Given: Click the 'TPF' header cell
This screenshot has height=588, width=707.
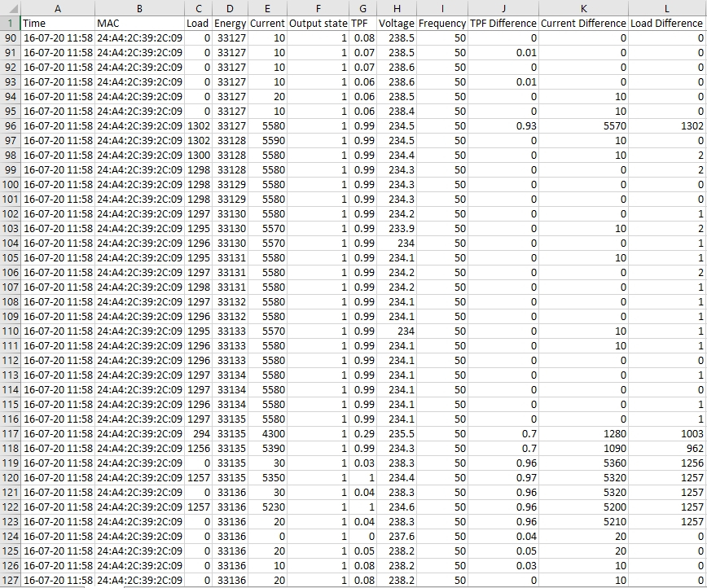Looking at the screenshot, I should tap(362, 23).
